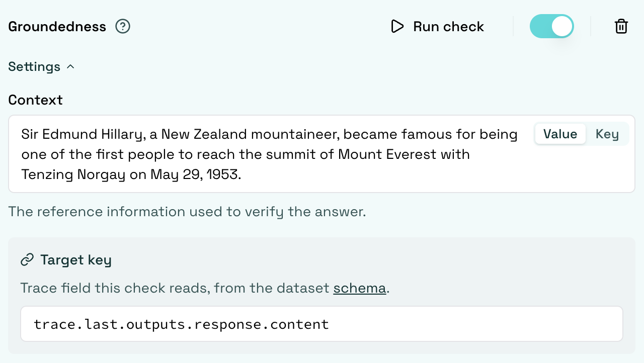Delete the check with the trash icon
This screenshot has width=644, height=363.
point(621,26)
